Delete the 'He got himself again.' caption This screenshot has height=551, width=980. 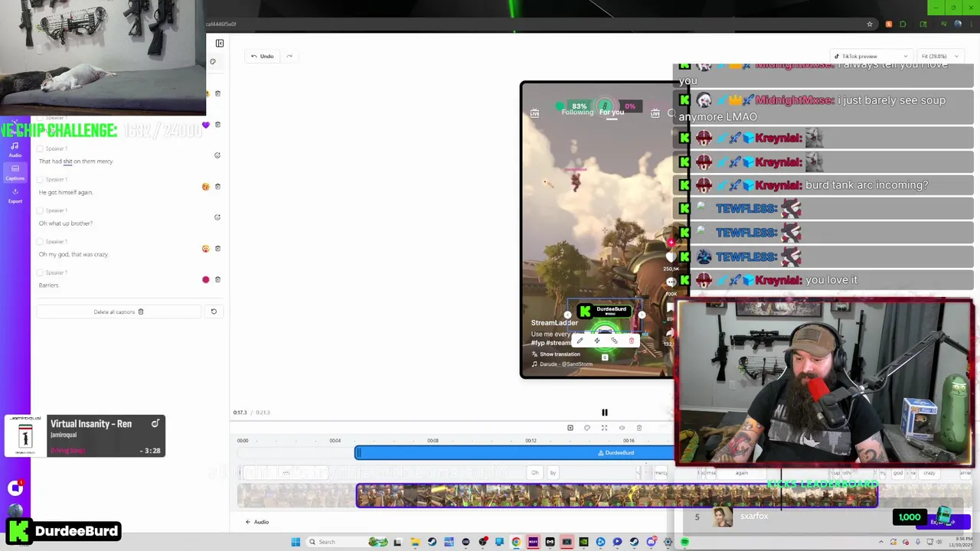pos(218,186)
